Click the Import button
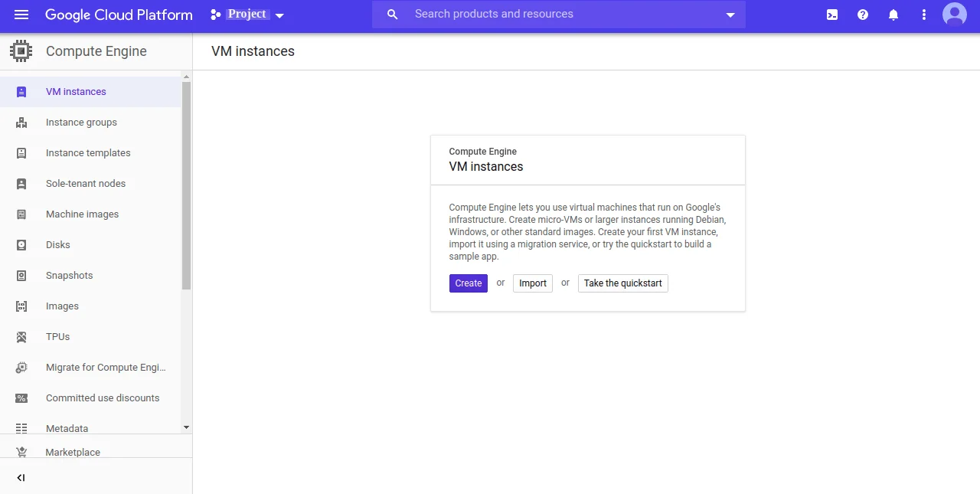Viewport: 980px width, 494px height. coord(533,283)
